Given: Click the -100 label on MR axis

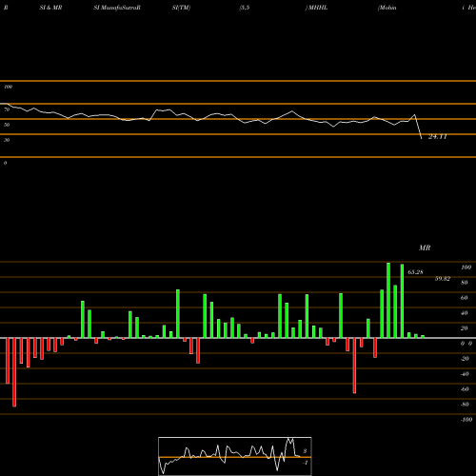Looking at the screenshot, I should coord(466,420).
